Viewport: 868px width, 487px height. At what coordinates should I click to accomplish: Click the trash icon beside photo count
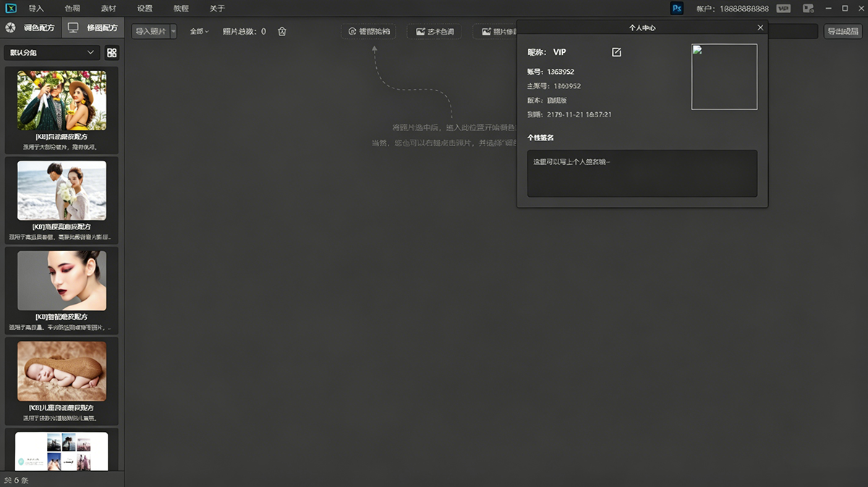pyautogui.click(x=282, y=32)
